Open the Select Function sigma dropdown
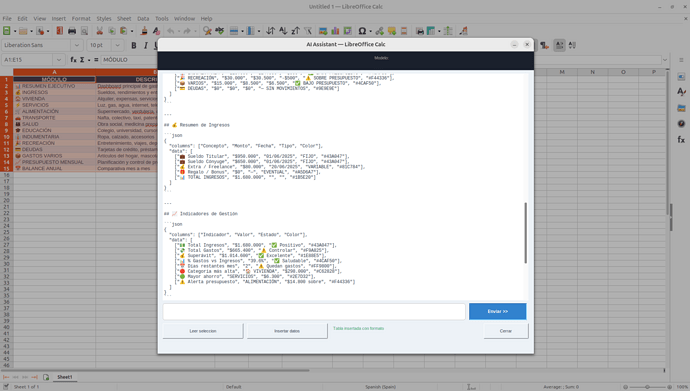The image size is (690, 391). pos(89,60)
